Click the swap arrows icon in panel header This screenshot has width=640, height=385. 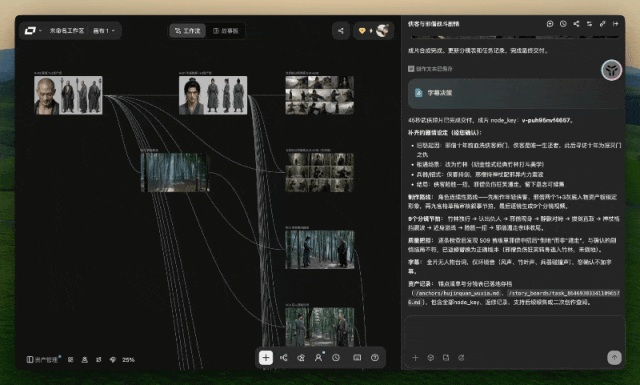tap(589, 24)
